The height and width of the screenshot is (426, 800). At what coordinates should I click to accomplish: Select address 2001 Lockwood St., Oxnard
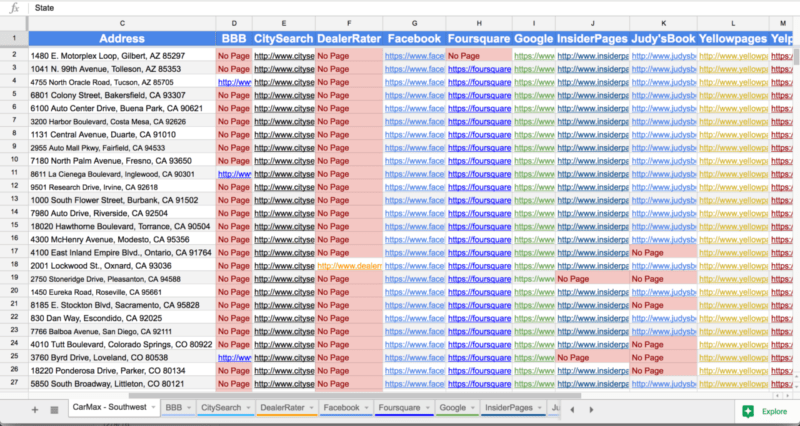click(x=101, y=266)
